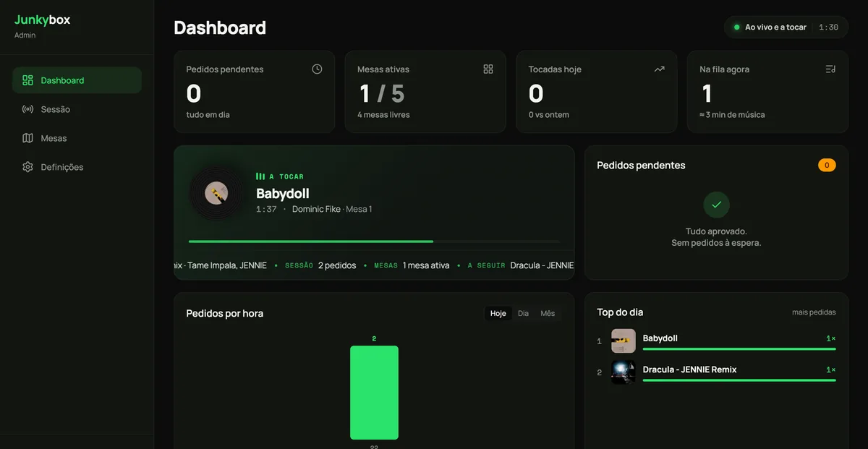Select the Mês tab in Pedidos por hora

coord(548,313)
